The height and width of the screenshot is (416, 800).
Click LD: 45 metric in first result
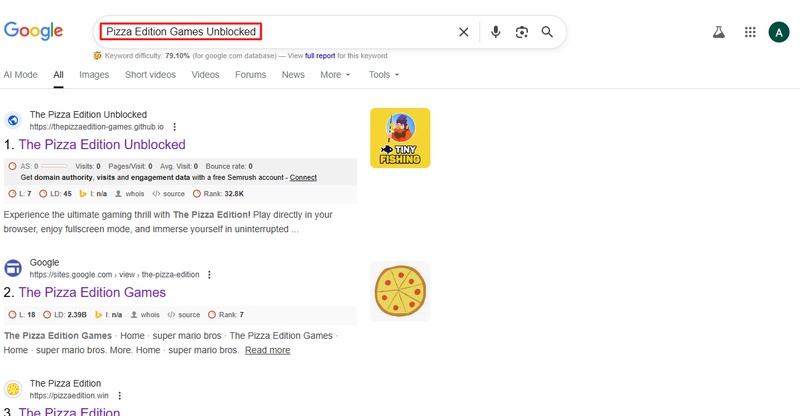point(56,194)
